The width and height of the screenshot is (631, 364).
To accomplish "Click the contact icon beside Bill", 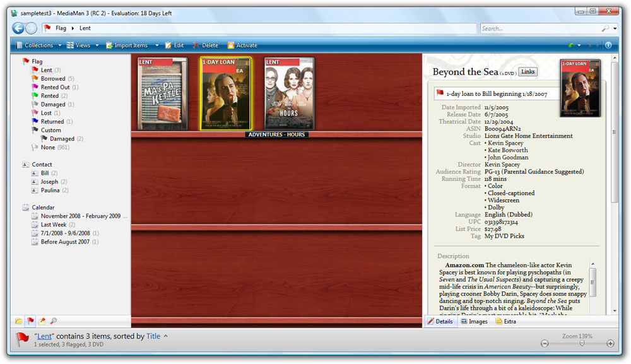I will (x=35, y=173).
